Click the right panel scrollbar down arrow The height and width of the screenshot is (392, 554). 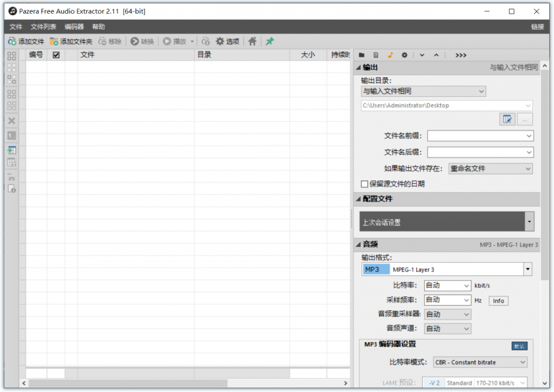pos(545,383)
